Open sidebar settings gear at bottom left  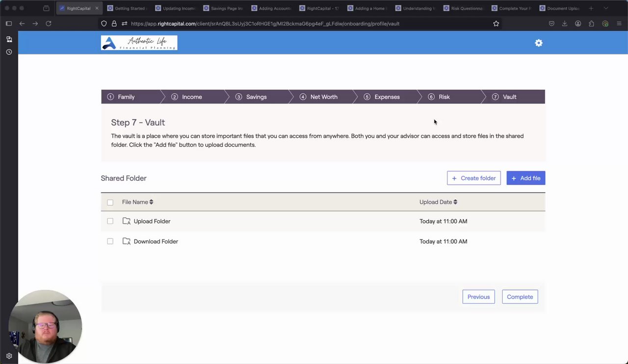pos(9,356)
